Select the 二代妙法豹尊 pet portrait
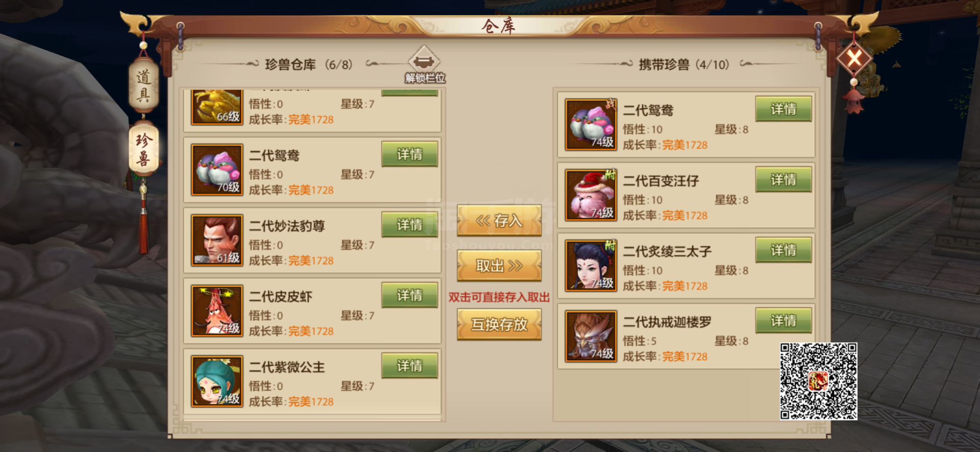 coord(217,240)
